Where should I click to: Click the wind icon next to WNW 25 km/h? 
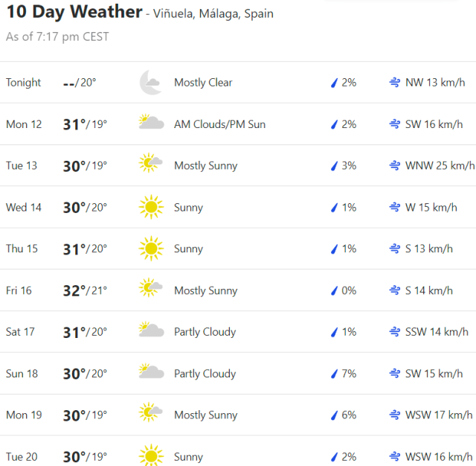point(395,165)
